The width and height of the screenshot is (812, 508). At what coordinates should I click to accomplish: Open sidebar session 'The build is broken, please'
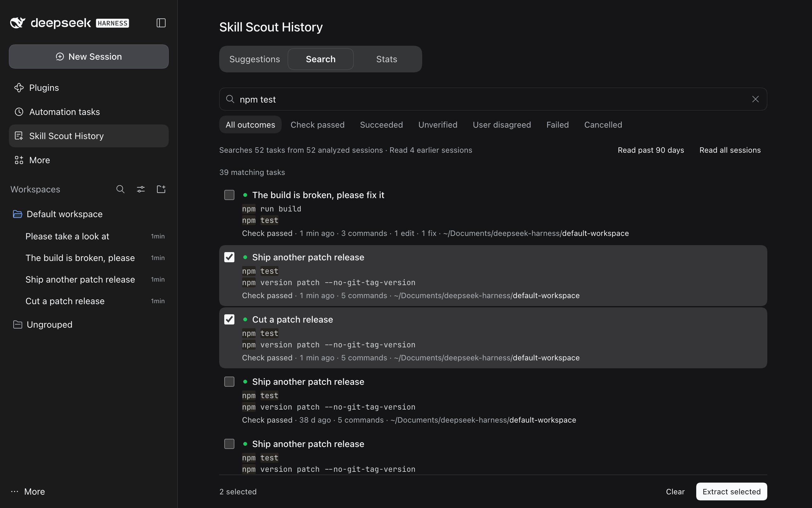(x=88, y=258)
